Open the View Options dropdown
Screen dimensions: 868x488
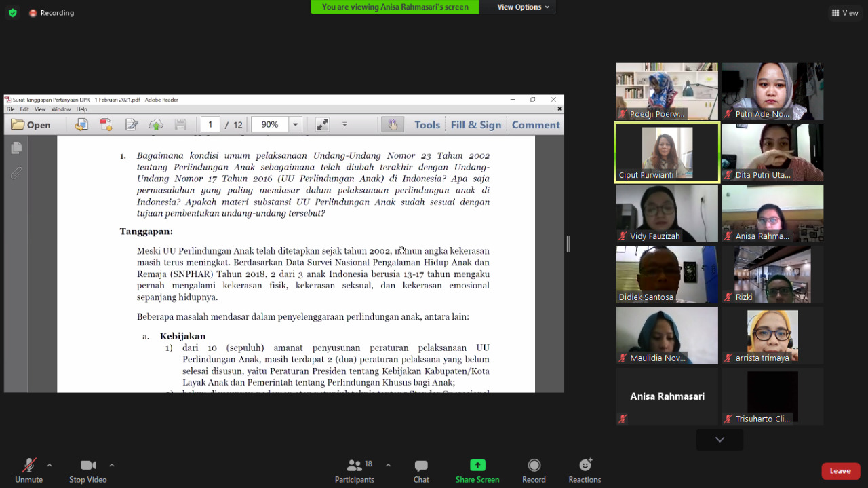[523, 7]
